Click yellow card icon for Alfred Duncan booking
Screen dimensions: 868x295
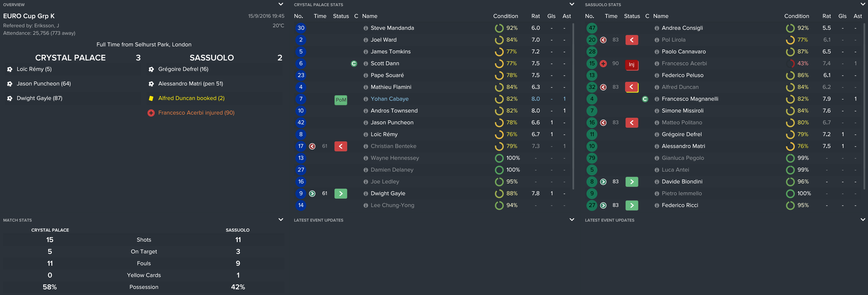(x=151, y=98)
